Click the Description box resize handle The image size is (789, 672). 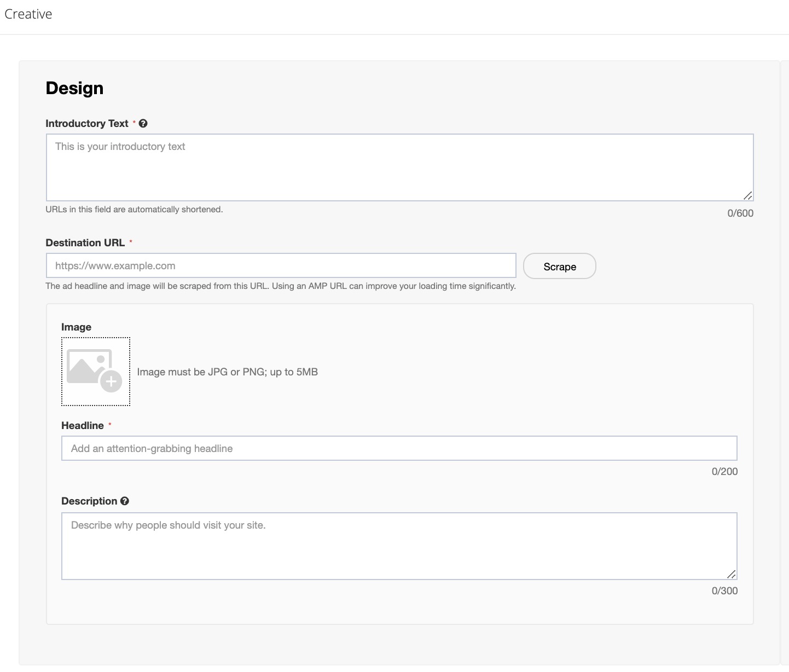click(x=731, y=574)
